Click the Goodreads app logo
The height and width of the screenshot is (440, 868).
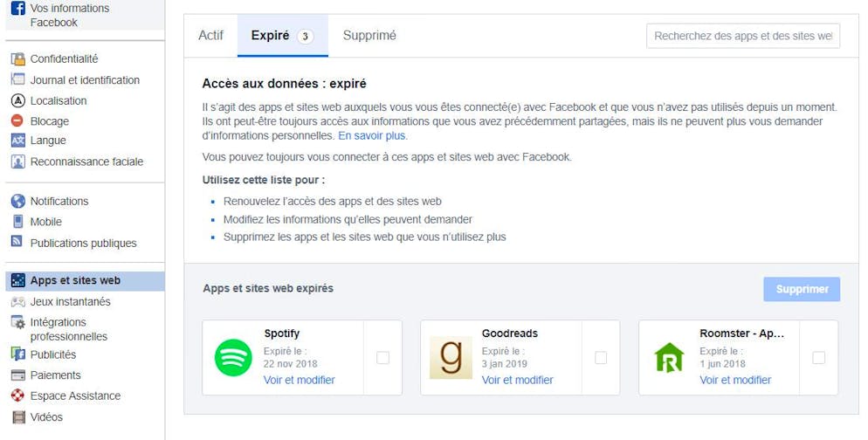[451, 358]
